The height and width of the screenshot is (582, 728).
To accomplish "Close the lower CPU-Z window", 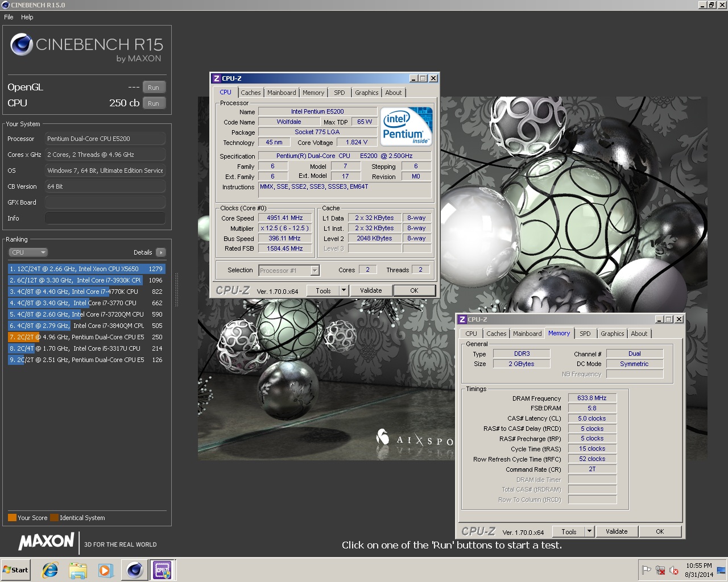I will (x=679, y=319).
